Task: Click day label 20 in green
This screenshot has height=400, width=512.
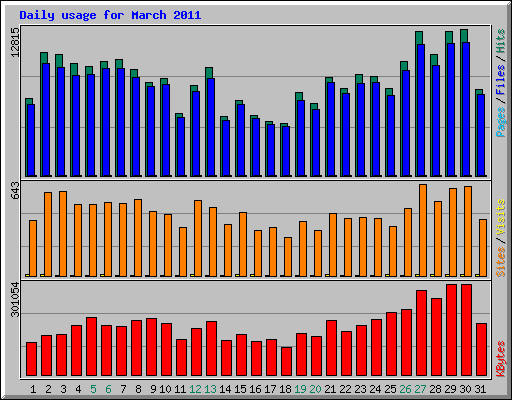Action: pos(315,389)
